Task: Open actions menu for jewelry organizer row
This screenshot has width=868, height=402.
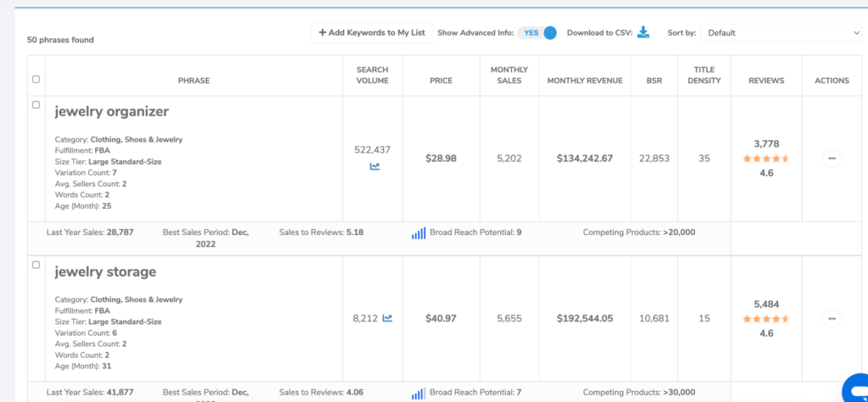Action: point(832,159)
